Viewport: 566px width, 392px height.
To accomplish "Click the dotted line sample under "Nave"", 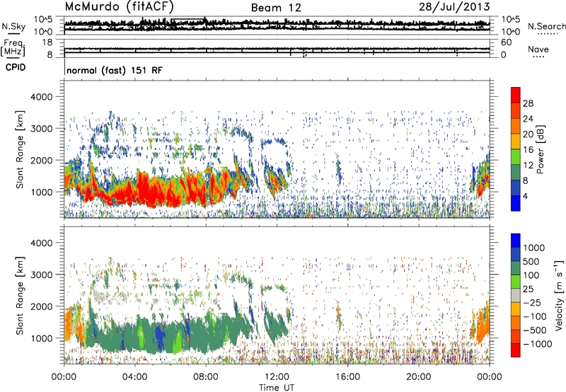I will [538, 57].
